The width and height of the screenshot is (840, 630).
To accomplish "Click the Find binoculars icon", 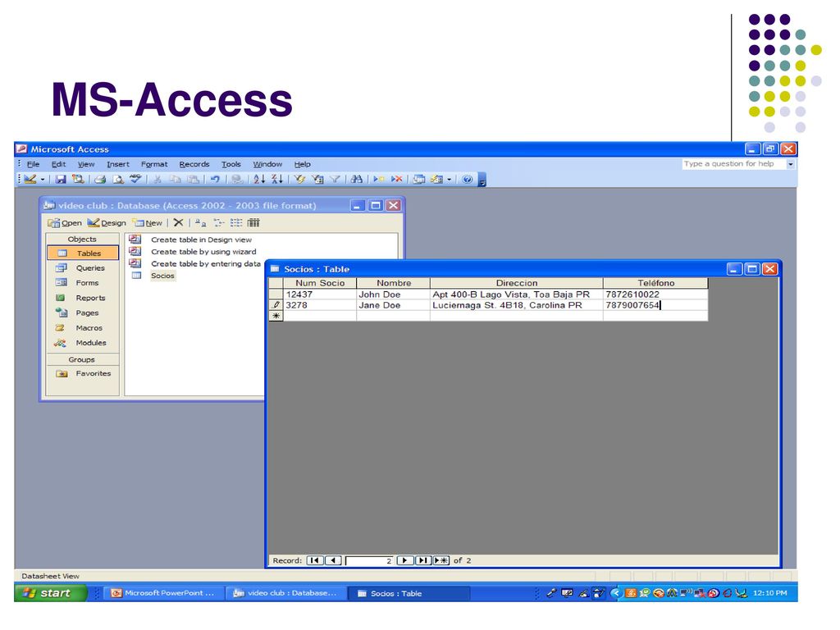I will (357, 180).
